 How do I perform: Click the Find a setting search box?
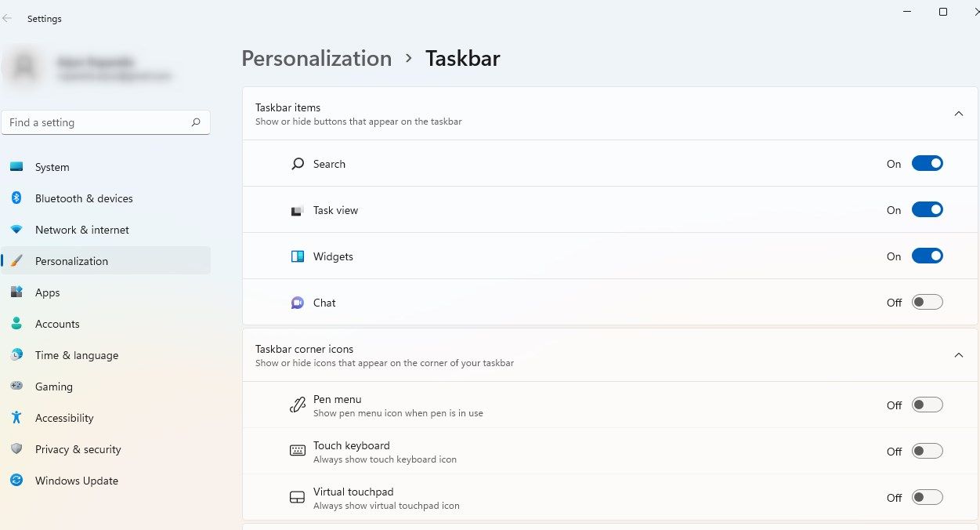(94, 122)
